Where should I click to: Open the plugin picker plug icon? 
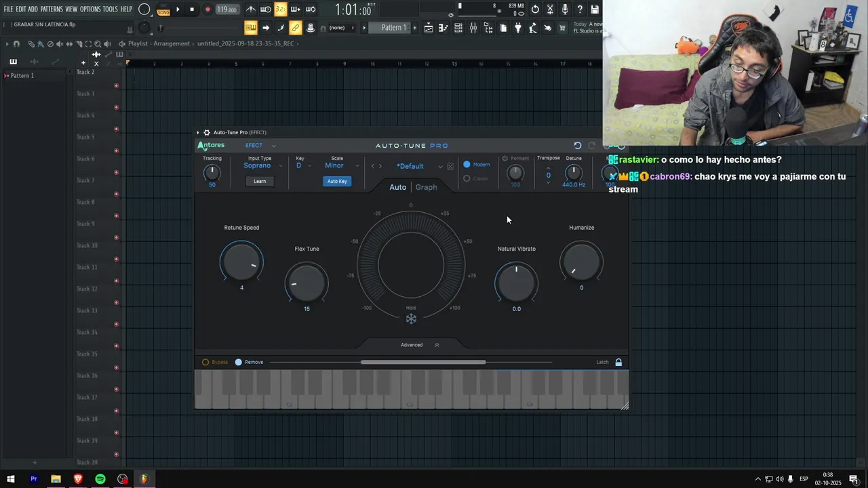click(x=518, y=28)
